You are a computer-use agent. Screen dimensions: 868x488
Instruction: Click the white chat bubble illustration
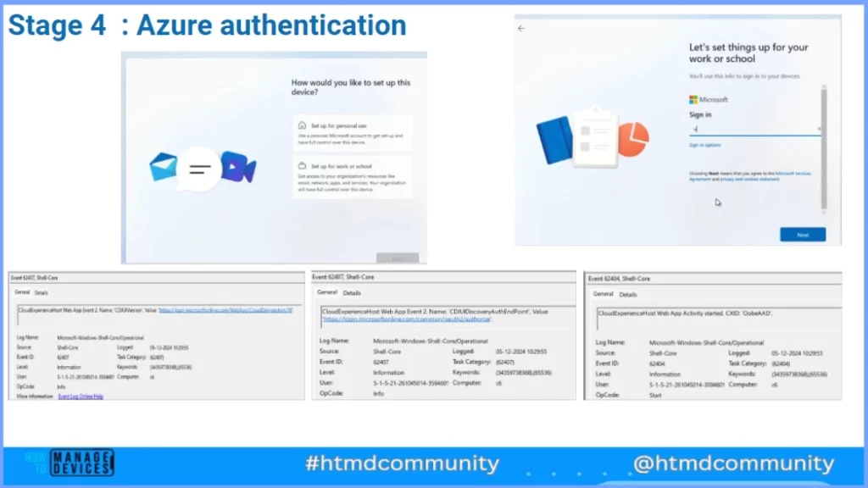pyautogui.click(x=199, y=169)
